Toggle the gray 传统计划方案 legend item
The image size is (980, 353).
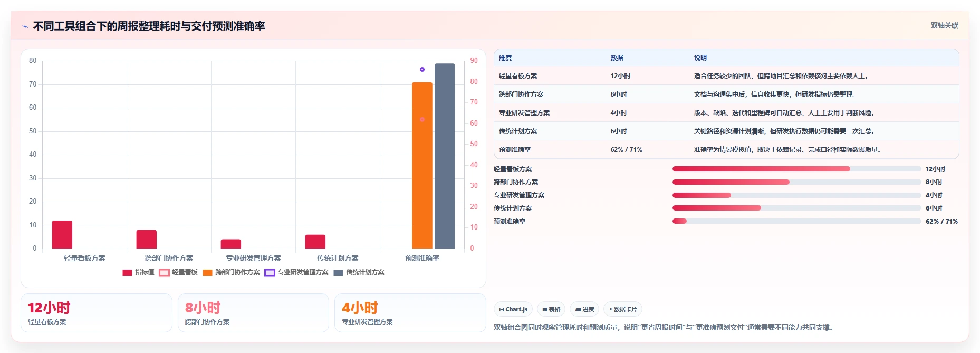[359, 272]
